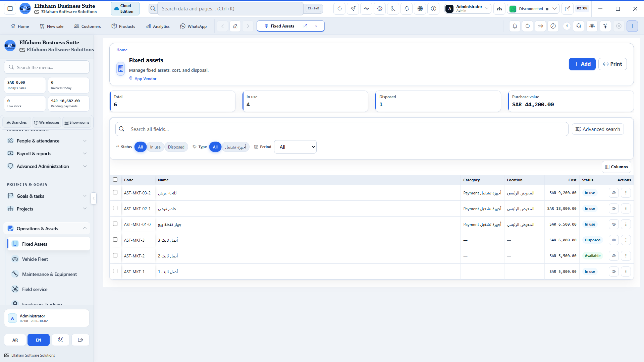
Task: Select checkbox for AST-MKT-2
Action: pyautogui.click(x=115, y=255)
